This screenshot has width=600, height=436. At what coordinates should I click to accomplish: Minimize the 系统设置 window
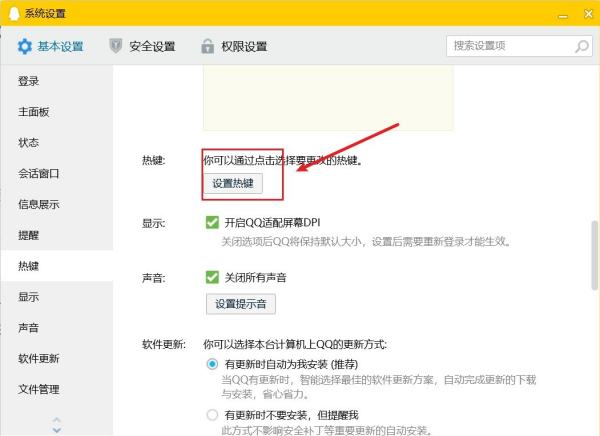click(x=563, y=15)
